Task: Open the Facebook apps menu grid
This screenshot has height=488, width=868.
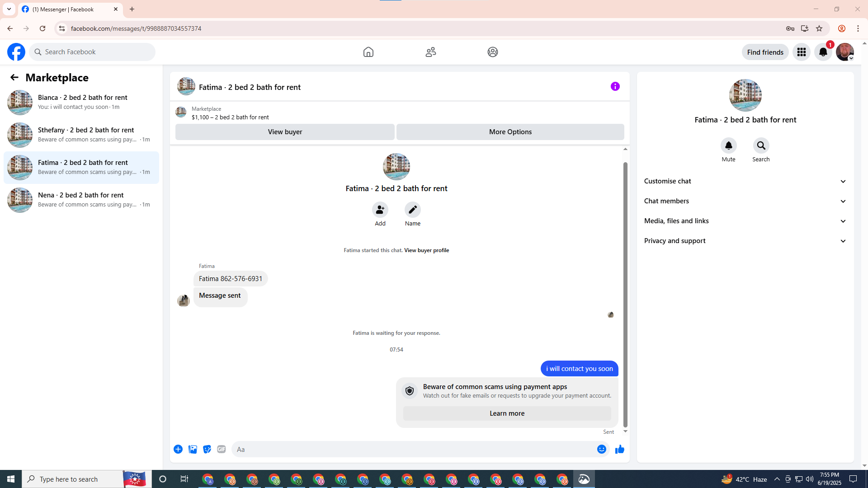Action: click(802, 52)
